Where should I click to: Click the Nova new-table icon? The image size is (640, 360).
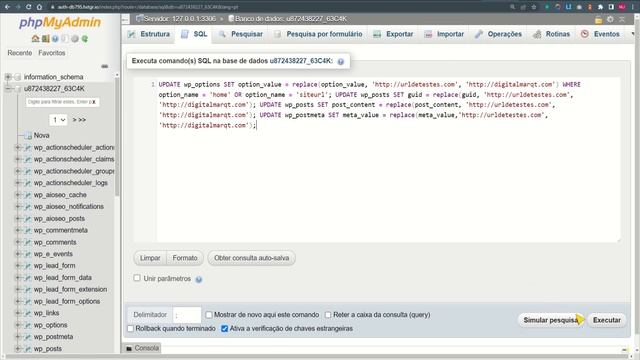[28, 136]
